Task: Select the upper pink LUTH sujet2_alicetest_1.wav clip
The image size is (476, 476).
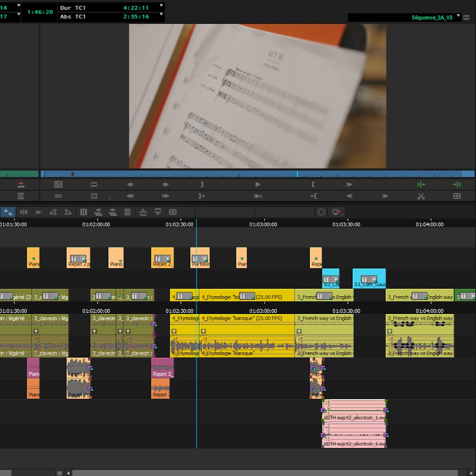Action: pos(354,410)
